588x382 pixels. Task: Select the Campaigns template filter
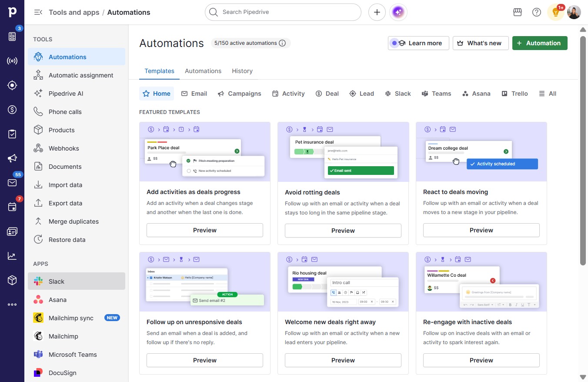tap(240, 94)
